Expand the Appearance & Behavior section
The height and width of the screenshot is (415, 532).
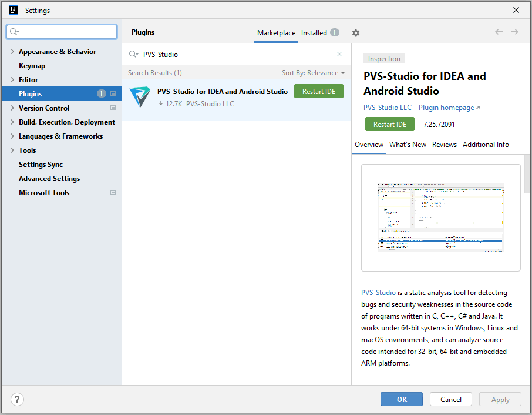[12, 52]
